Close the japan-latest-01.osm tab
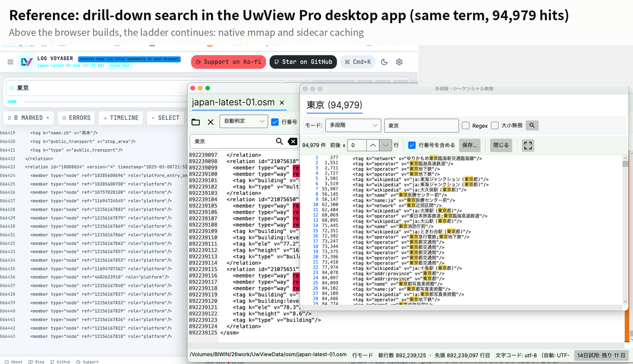 (x=282, y=103)
